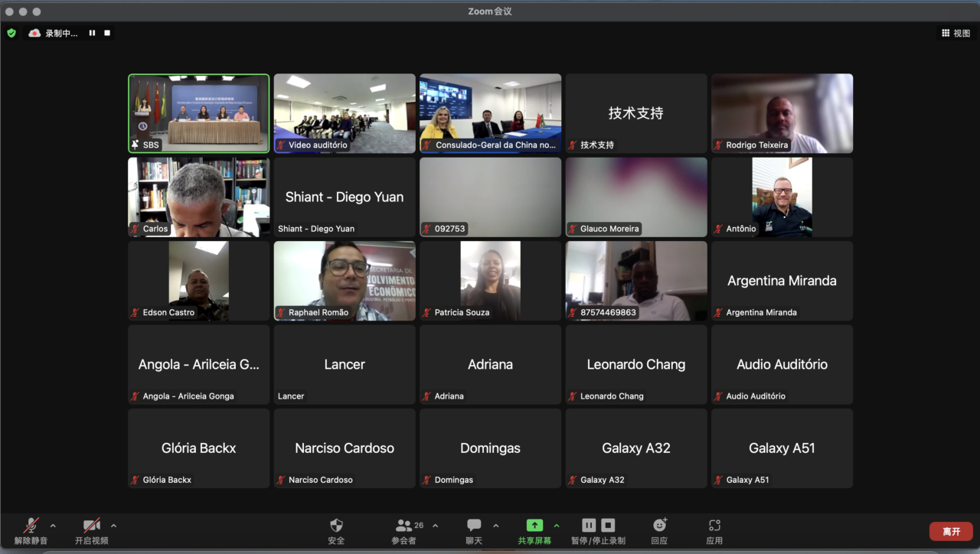Turn on the camera (开启视频)
This screenshot has width=980, height=554.
click(92, 526)
